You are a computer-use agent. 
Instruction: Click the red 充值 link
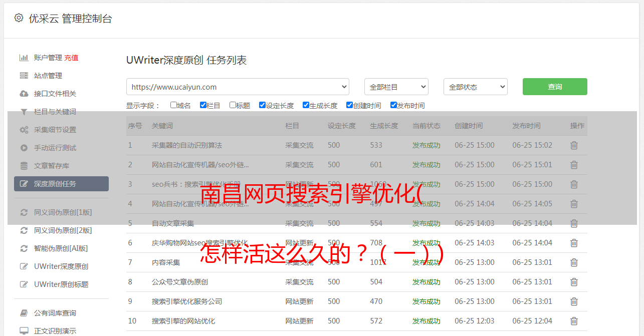coord(71,58)
